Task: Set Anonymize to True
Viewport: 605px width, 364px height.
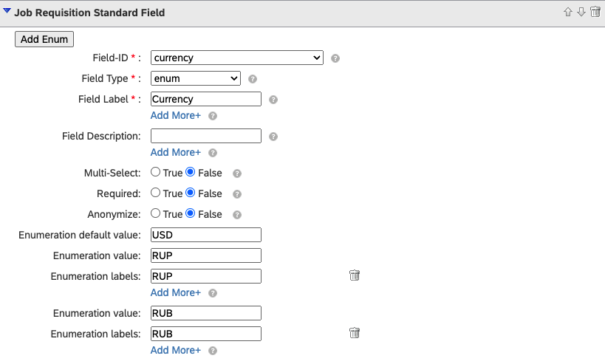Action: (x=155, y=213)
